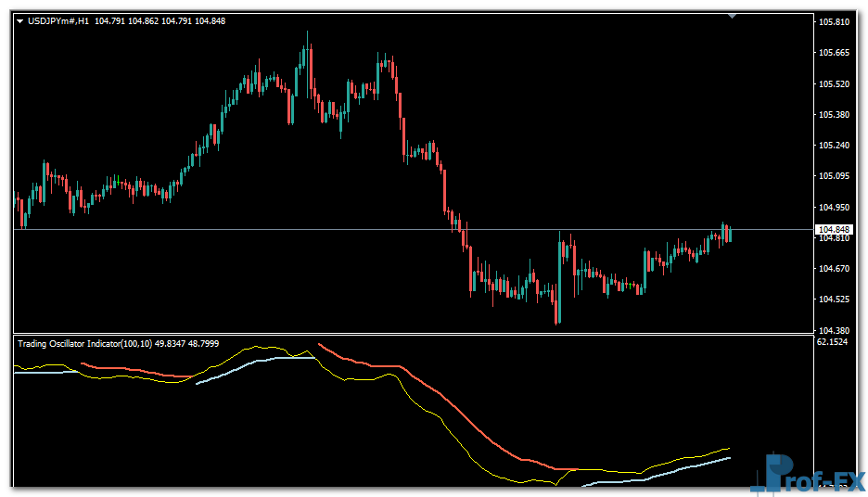Click the Prof.FX watermark logo
Screen dimensions: 868x497
[x=807, y=475]
